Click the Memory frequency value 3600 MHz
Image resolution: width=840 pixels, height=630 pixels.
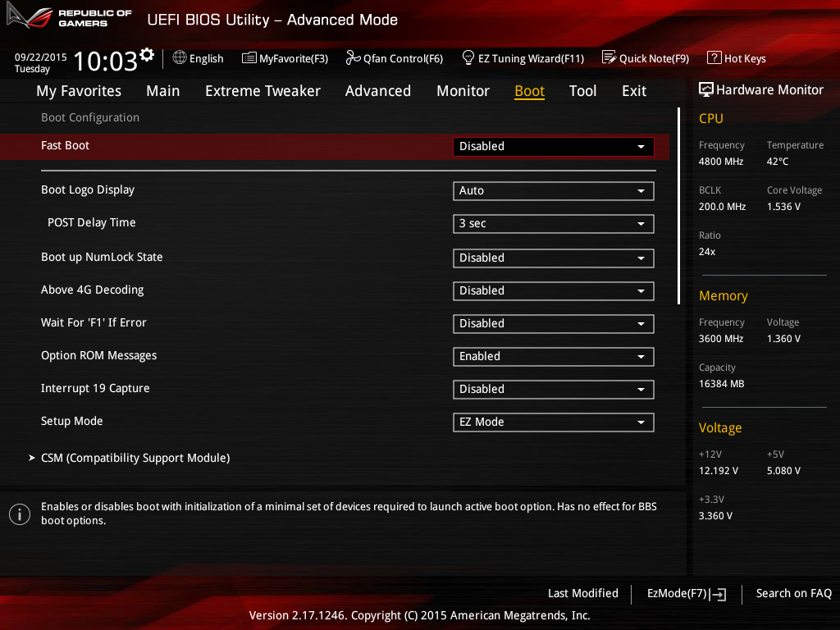(x=720, y=339)
